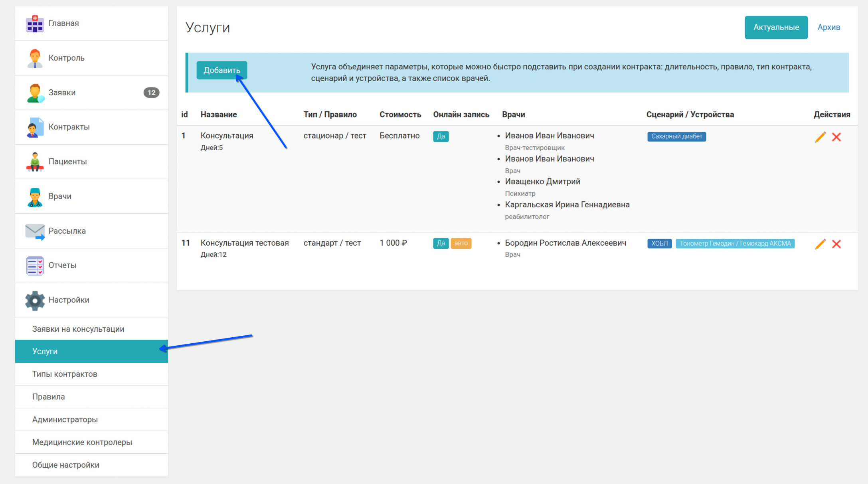
Task: Delete Консультация service with red X
Action: pyautogui.click(x=836, y=137)
